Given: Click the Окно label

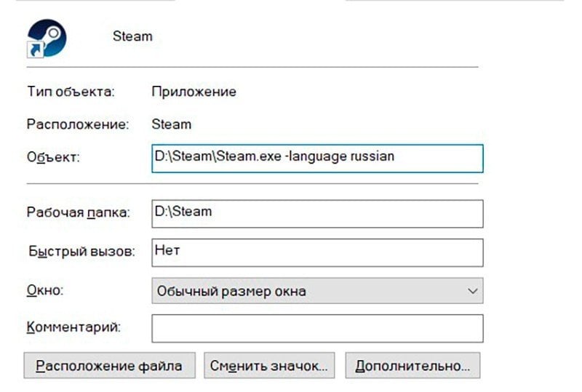Looking at the screenshot, I should (x=45, y=290).
